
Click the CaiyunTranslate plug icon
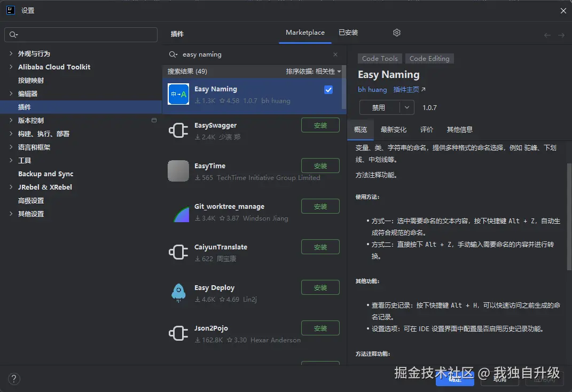tap(178, 252)
